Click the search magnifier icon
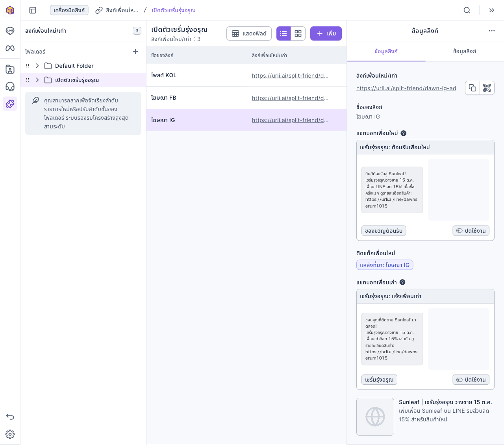 (467, 10)
